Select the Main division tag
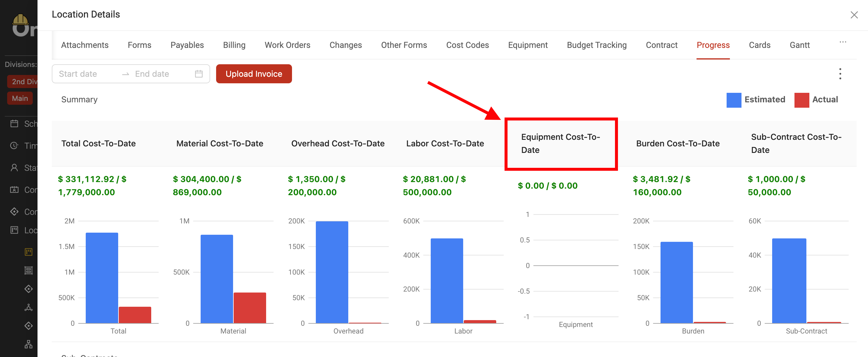Viewport: 868px width, 357px height. [20, 98]
